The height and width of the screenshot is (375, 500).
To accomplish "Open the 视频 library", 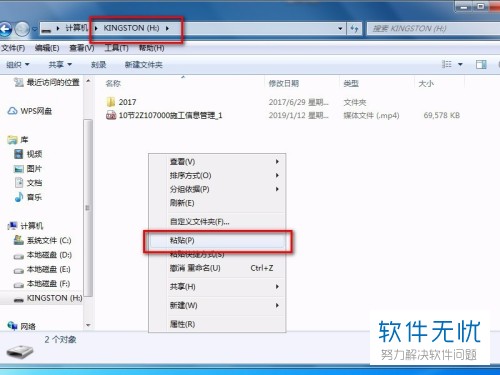I will [x=34, y=154].
